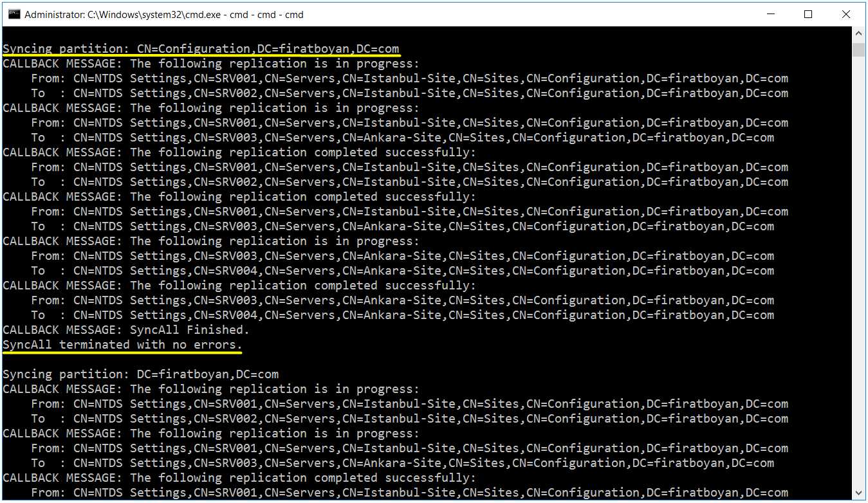Open the cmd.exe system menu icon
This screenshot has height=503, width=868.
pos(14,14)
